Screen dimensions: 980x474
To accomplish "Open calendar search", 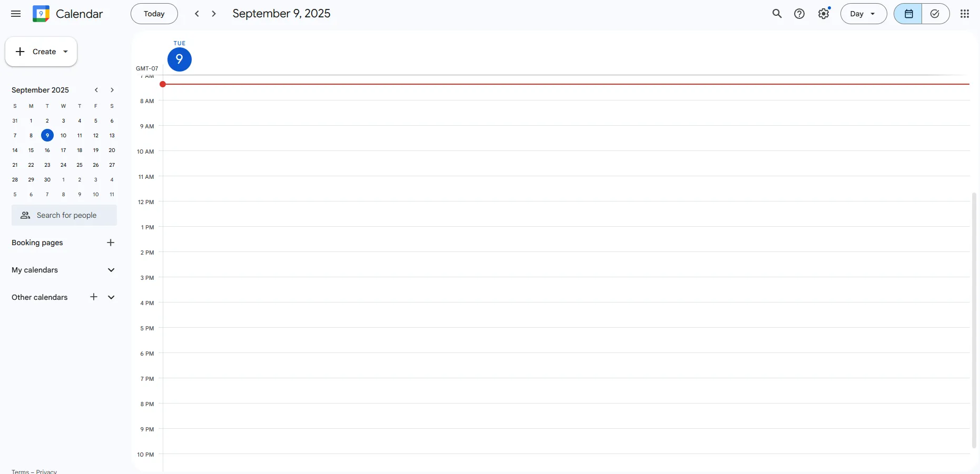I will (777, 14).
